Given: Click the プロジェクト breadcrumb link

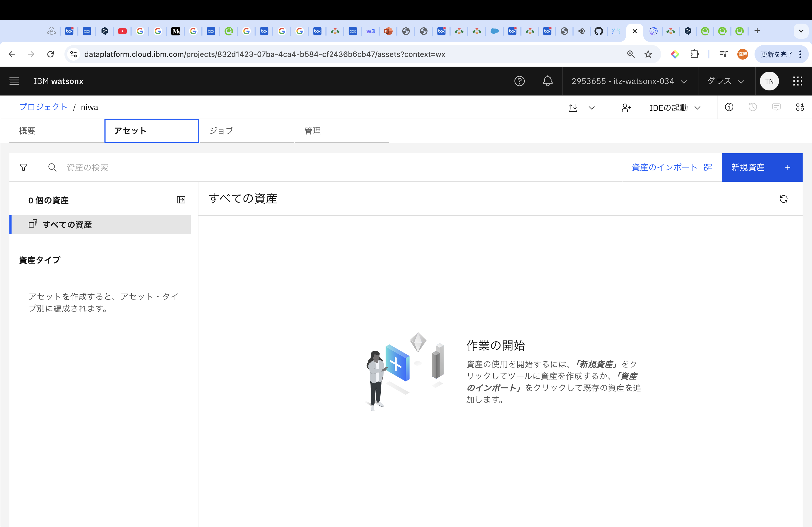Looking at the screenshot, I should [x=43, y=107].
